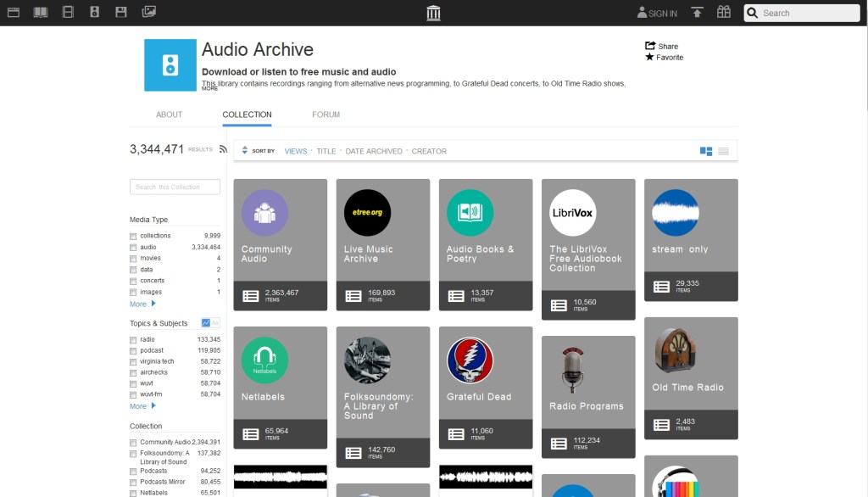Open the ABOUT tab
Screen dimensions: 868x497
169,114
